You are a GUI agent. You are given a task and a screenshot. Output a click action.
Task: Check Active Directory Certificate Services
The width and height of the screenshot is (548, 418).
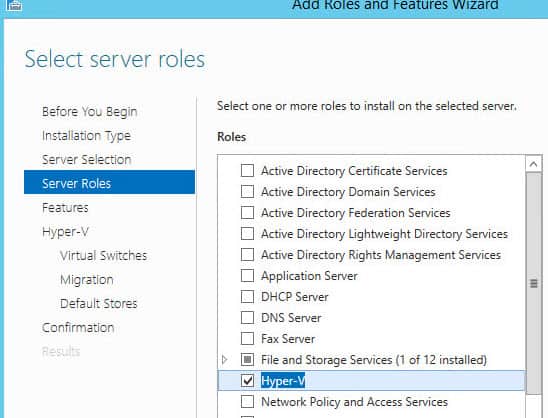[x=247, y=171]
